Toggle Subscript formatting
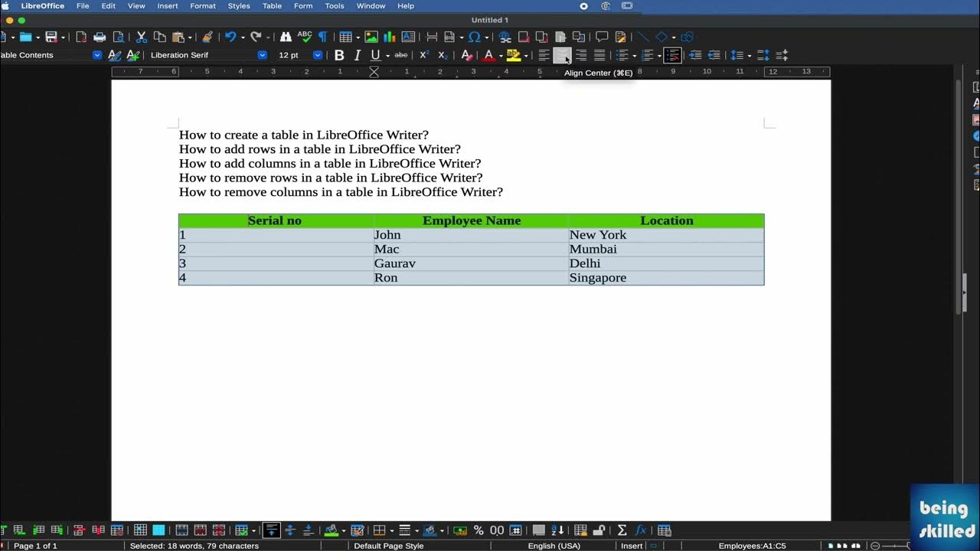980x551 pixels. pos(442,55)
